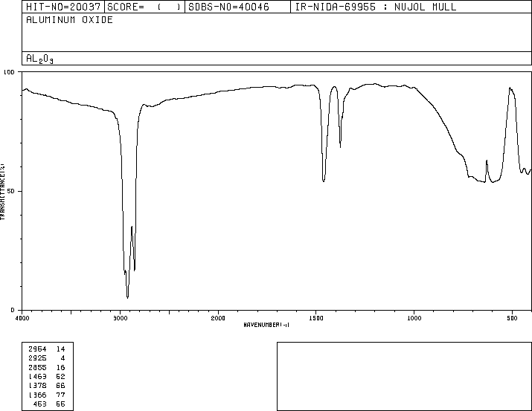The image size is (532, 411).
Task: Click the HIT-NO=20037 header cell
Action: point(63,7)
